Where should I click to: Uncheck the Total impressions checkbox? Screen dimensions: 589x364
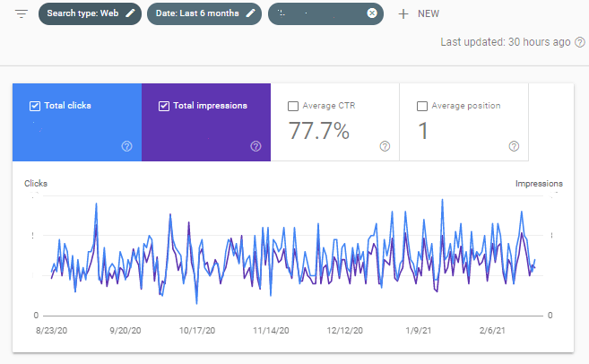pos(164,106)
